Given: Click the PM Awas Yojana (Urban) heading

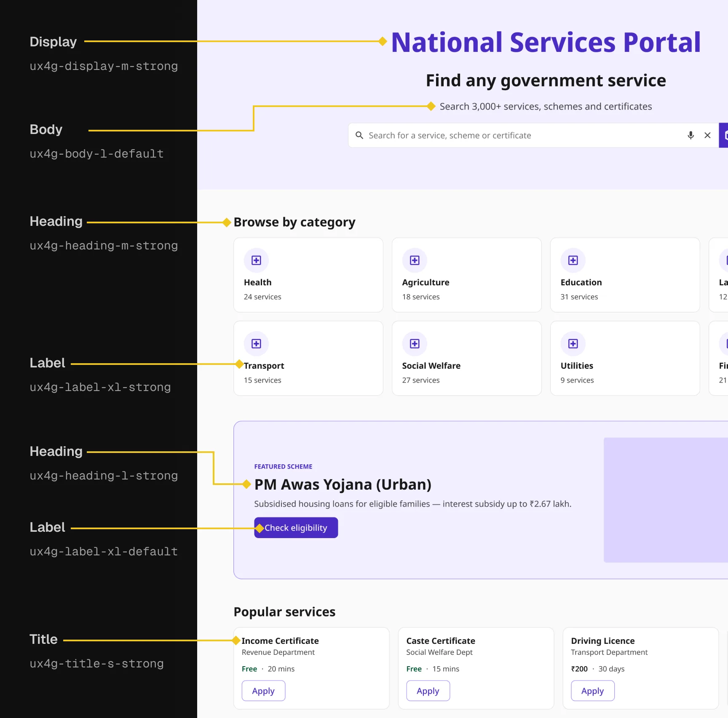Looking at the screenshot, I should click(343, 485).
